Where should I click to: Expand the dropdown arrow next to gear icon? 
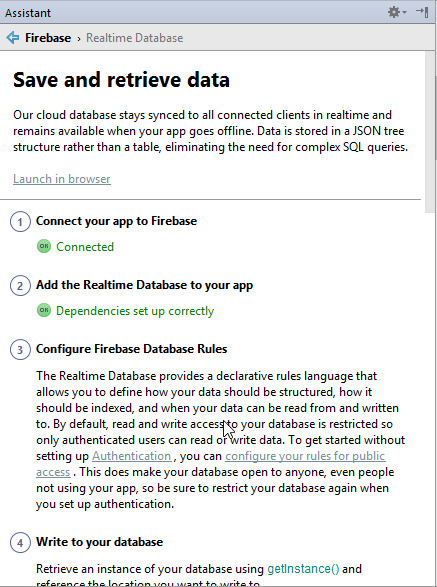[404, 13]
